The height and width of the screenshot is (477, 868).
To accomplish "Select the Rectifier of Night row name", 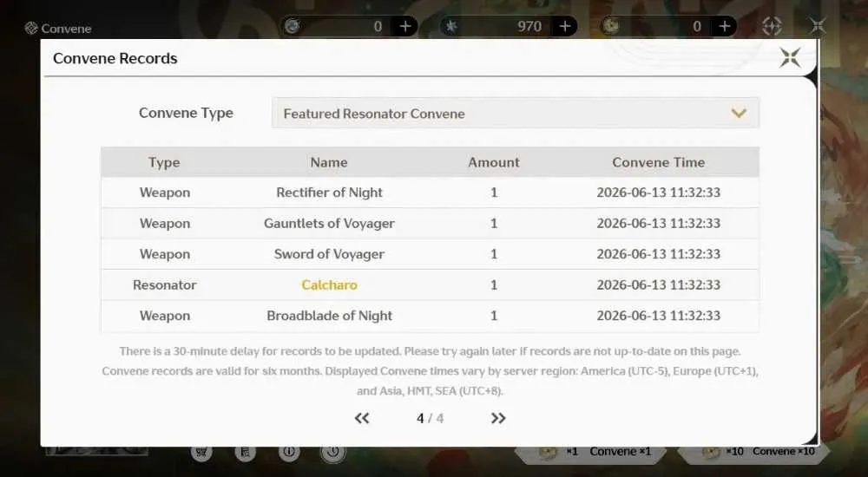I will pyautogui.click(x=329, y=193).
